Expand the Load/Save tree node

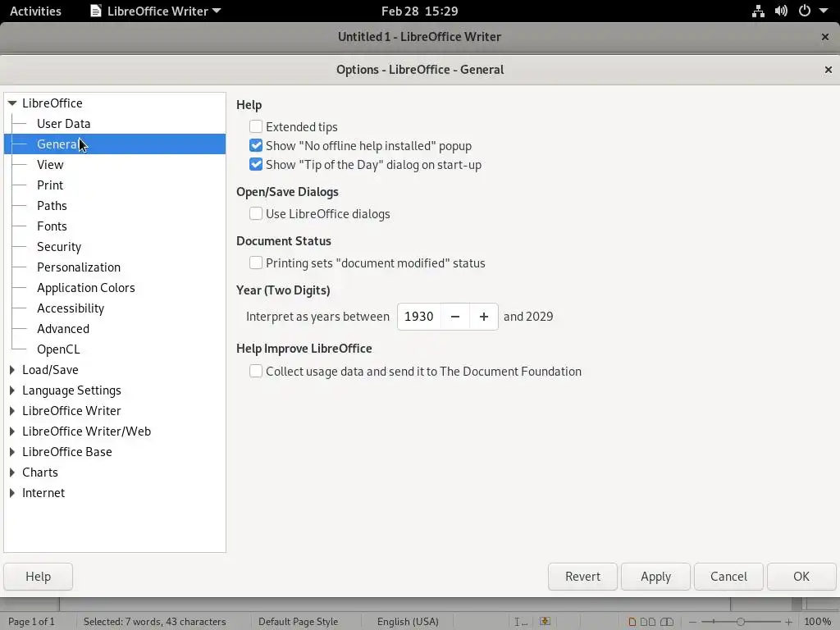(12, 370)
